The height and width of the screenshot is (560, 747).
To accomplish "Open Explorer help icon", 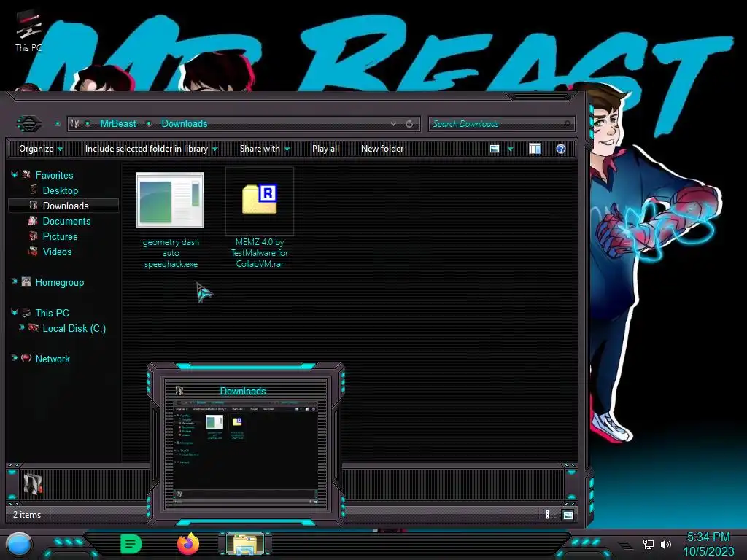I will click(x=561, y=149).
